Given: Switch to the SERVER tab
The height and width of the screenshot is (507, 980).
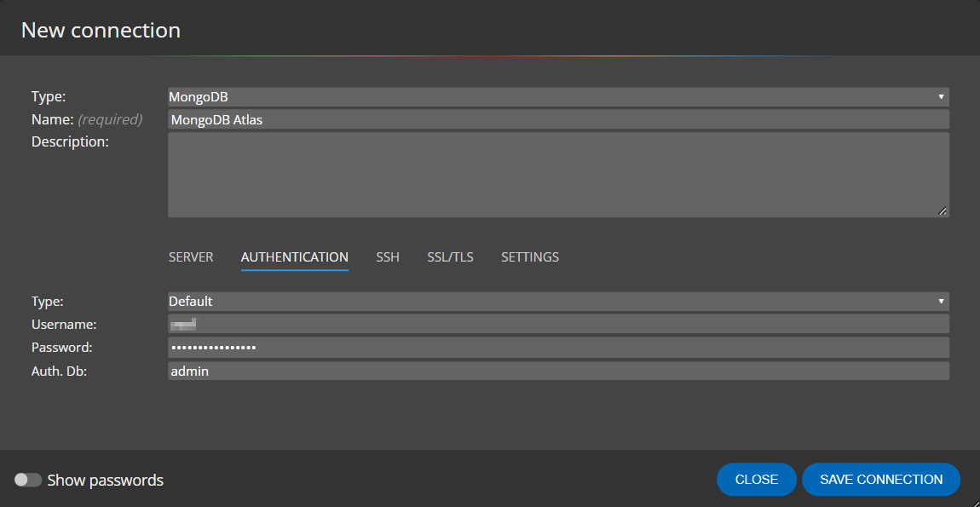Looking at the screenshot, I should pos(191,256).
